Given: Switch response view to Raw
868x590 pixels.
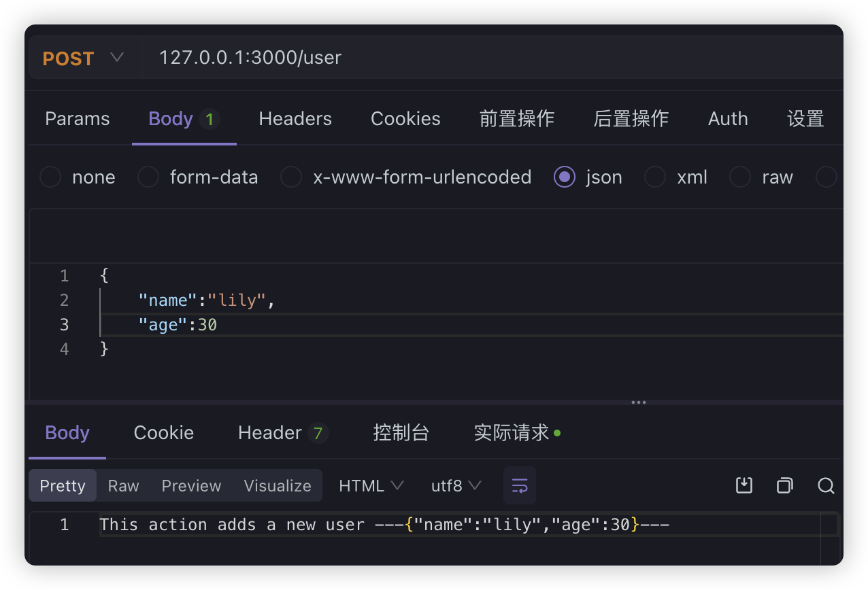Looking at the screenshot, I should point(123,485).
